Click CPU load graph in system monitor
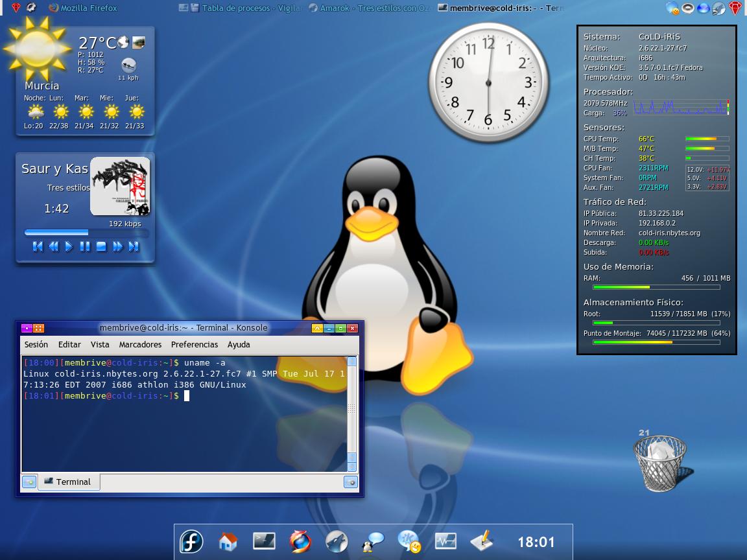Viewport: 747px width, 560px height. (682, 108)
